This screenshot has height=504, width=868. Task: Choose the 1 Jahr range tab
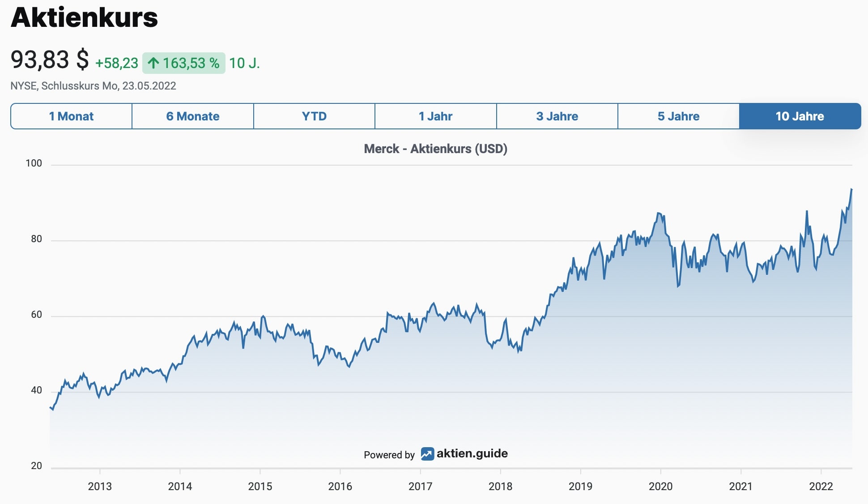click(436, 116)
